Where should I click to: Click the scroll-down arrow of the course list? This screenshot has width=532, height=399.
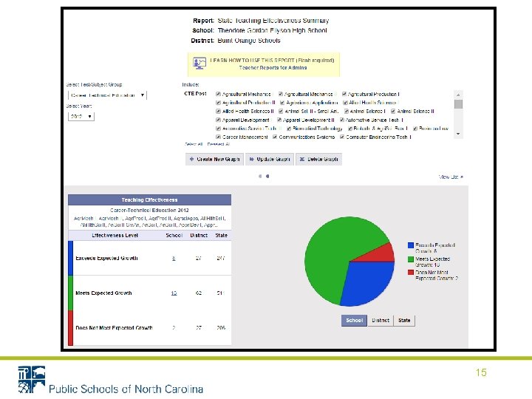click(x=458, y=134)
